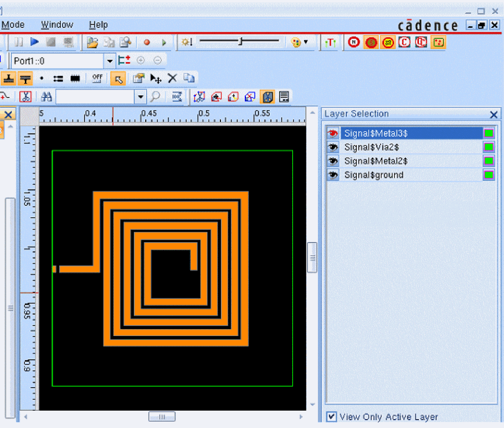Image resolution: width=504 pixels, height=428 pixels.
Task: Click the red polygon plus icon
Action: [x=233, y=96]
